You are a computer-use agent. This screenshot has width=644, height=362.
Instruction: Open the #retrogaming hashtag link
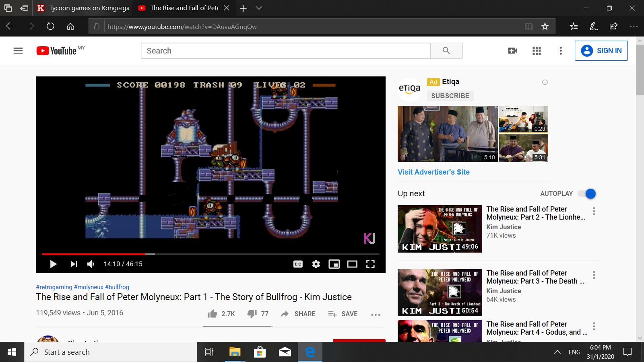pos(54,287)
